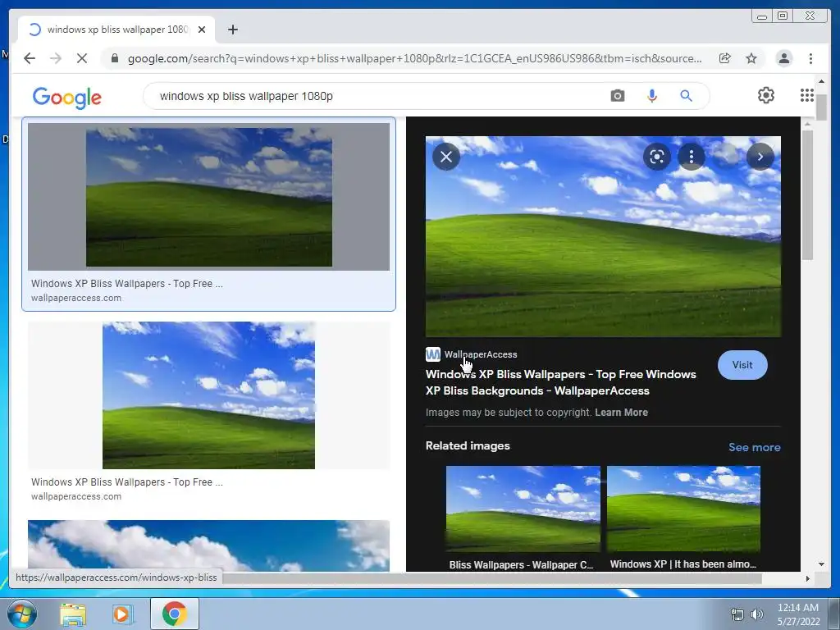Click the page scrollbar down arrow
840x630 pixels.
pos(821,564)
